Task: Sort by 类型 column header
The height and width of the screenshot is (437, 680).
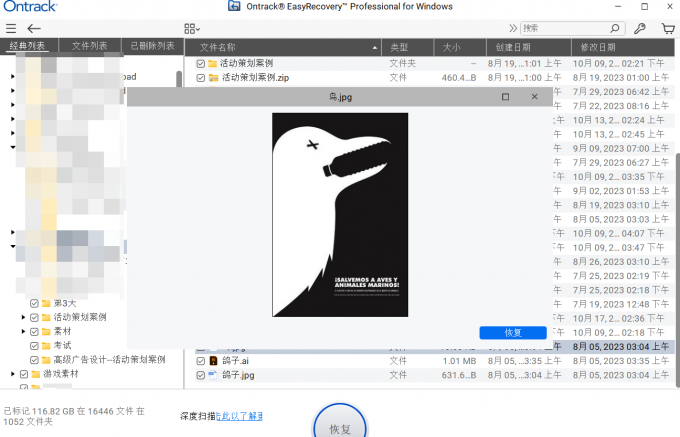Action: pos(408,47)
